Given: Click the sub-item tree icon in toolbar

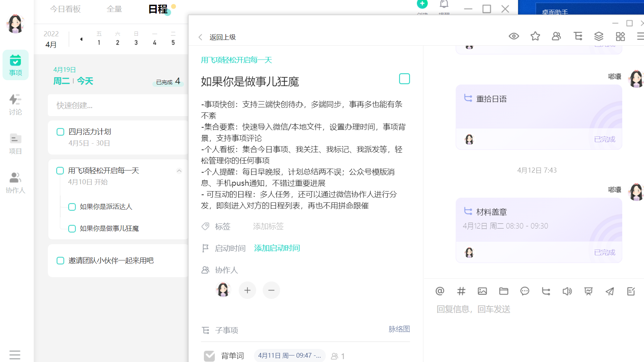Looking at the screenshot, I should tap(578, 36).
